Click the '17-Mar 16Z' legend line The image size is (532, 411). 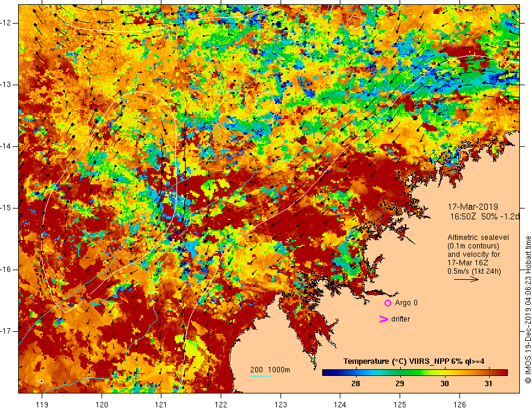469,263
